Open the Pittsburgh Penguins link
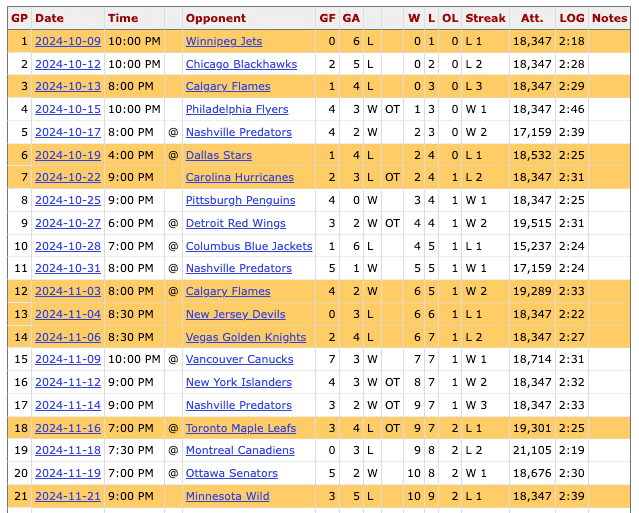Screen dimensions: 639x513 (x=240, y=200)
